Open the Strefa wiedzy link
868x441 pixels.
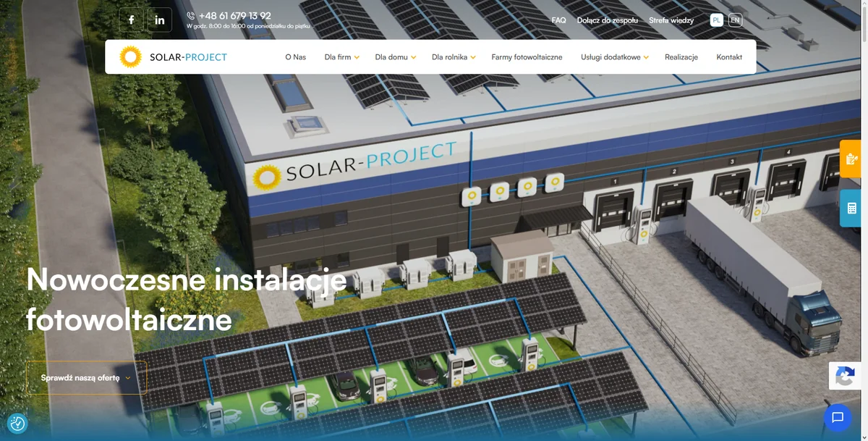click(671, 20)
